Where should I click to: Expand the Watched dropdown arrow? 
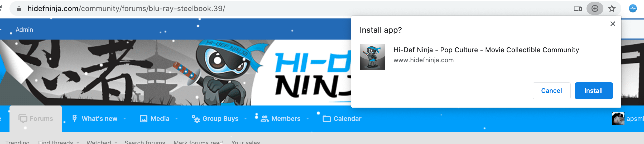click(116, 142)
